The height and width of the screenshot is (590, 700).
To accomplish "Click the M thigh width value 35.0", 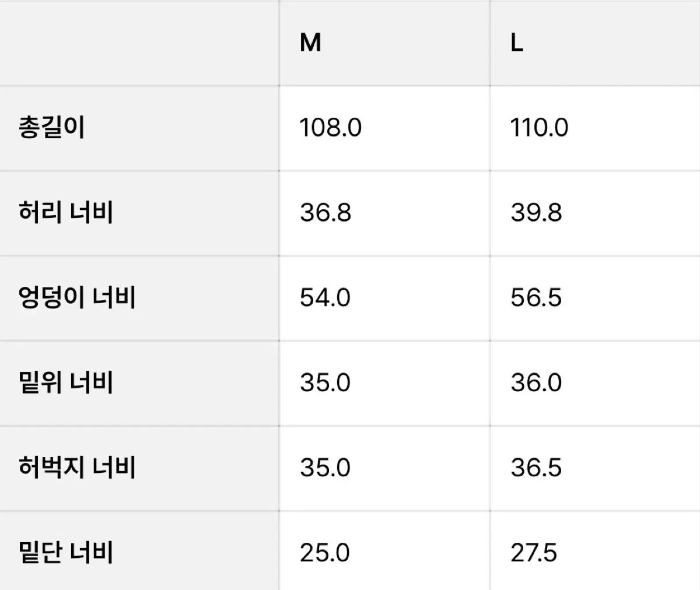I will 325,468.
